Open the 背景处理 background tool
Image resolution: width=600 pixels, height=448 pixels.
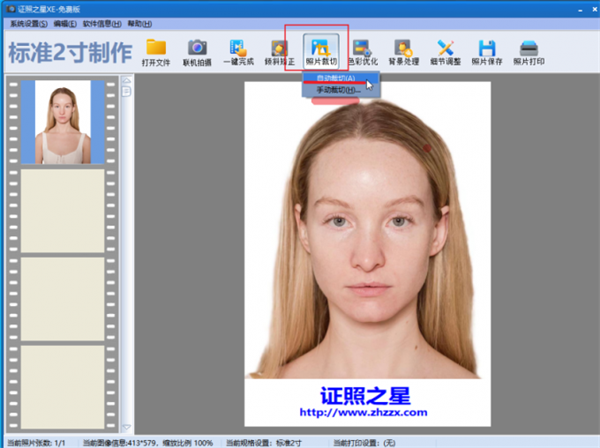pos(404,52)
